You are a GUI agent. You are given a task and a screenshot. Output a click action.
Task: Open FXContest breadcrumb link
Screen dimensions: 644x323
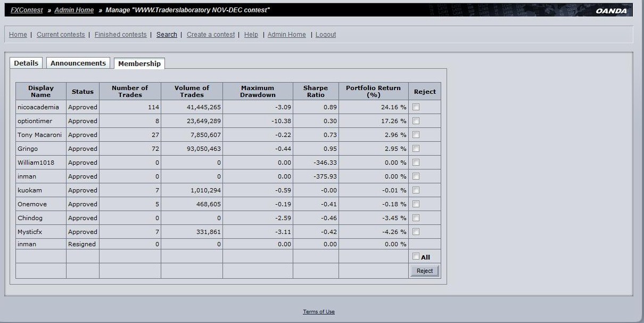(27, 10)
